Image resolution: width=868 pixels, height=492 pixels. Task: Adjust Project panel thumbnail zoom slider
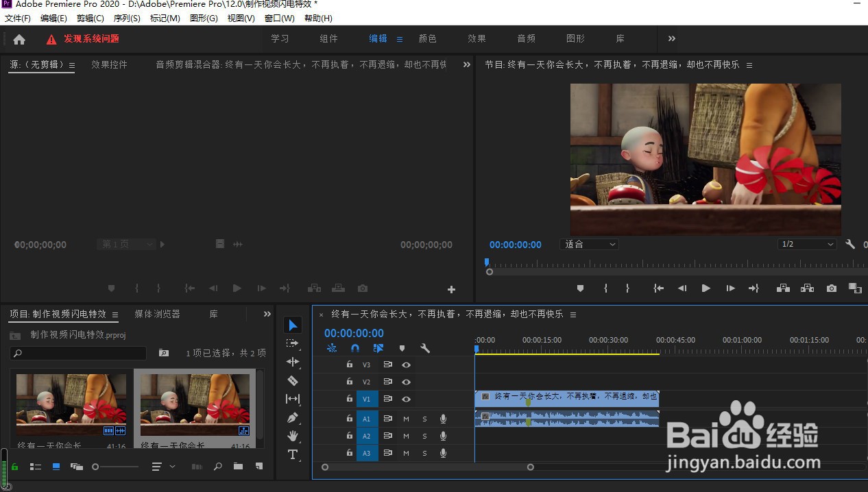point(95,467)
